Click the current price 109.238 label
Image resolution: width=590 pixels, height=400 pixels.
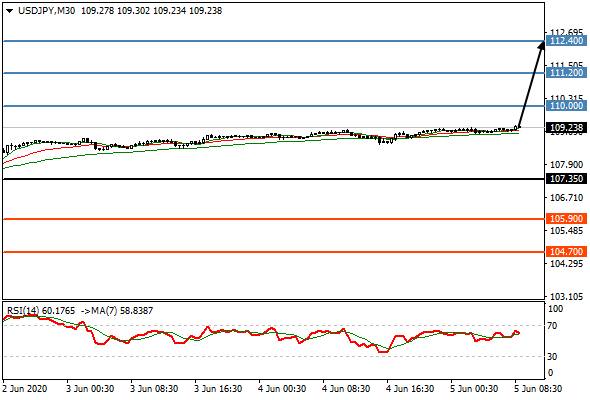(x=566, y=128)
